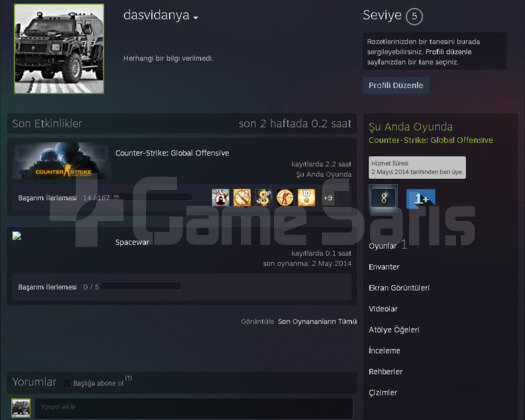This screenshot has width=525, height=420.
Task: Click the Spacewar achievement progress bar
Action: (x=141, y=286)
